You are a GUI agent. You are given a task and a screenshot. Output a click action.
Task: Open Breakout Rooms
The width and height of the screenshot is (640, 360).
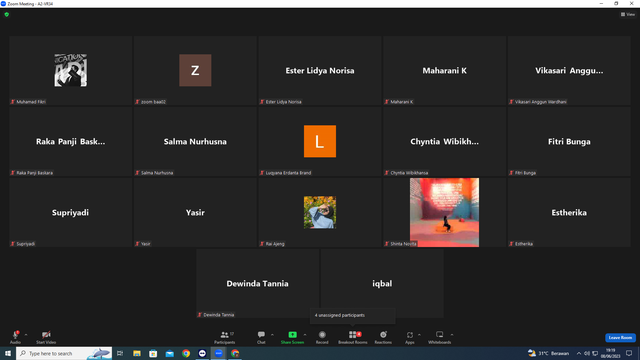353,337
